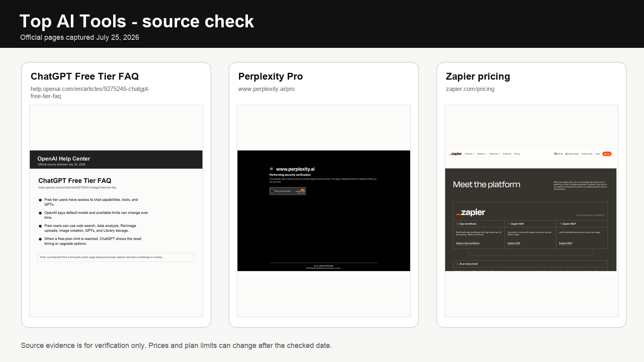Click the Cloudflare logo in verification widget
The width and height of the screenshot is (644, 362).
coord(300,190)
